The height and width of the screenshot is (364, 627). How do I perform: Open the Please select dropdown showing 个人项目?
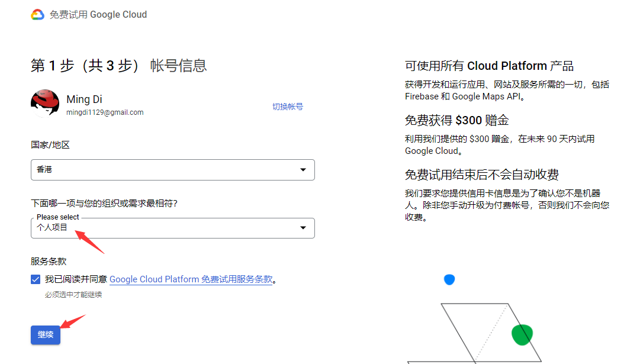click(173, 228)
